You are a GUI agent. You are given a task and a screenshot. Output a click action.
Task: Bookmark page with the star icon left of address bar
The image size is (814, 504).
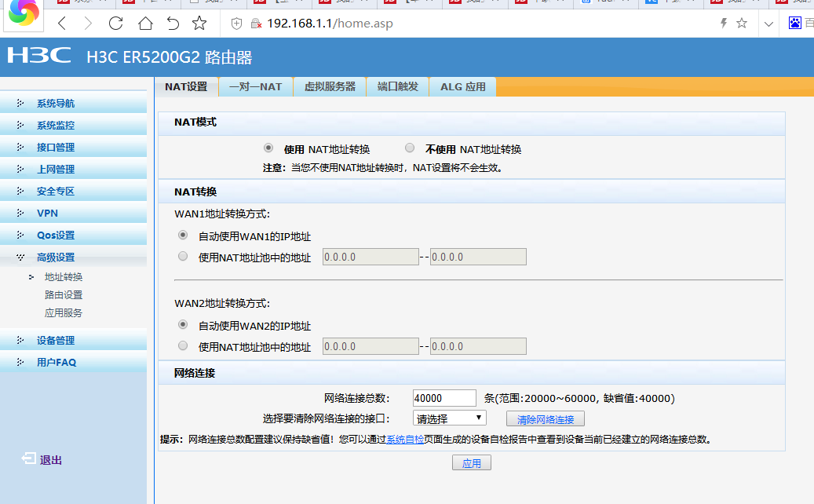pos(199,24)
